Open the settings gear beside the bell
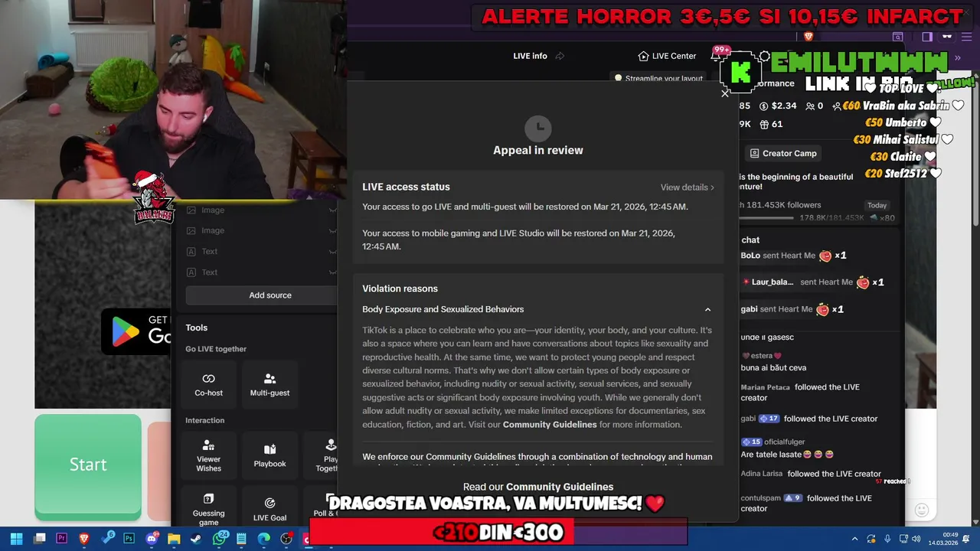This screenshot has height=551, width=980. click(x=764, y=56)
